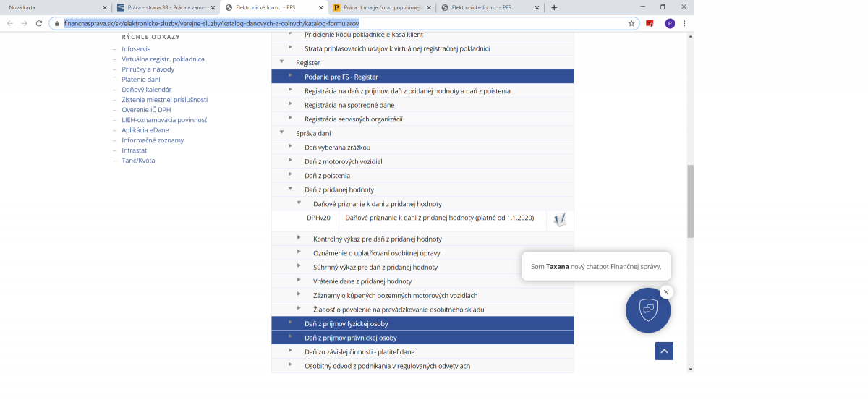The width and height of the screenshot is (868, 405).
Task: Open the Daňový kalendár link
Action: click(146, 90)
